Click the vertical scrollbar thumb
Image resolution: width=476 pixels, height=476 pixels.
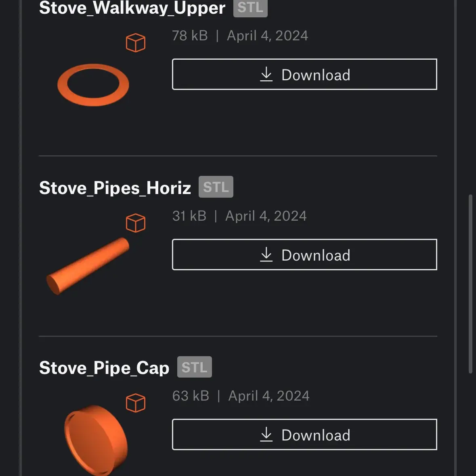[x=470, y=284]
